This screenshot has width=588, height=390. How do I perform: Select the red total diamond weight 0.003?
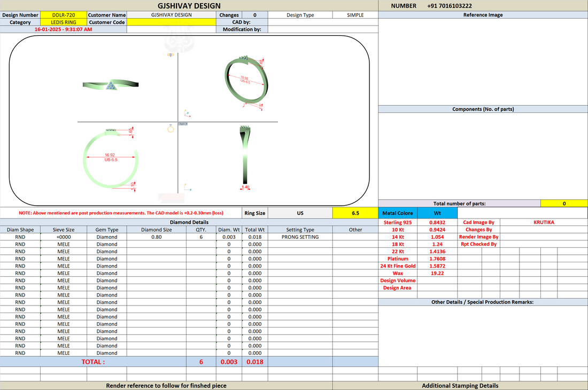[x=229, y=362]
